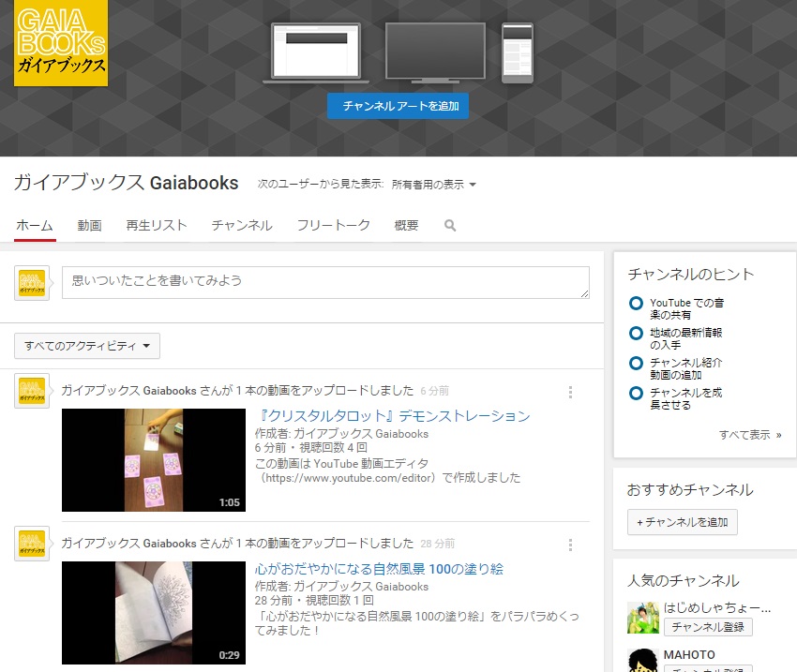Screen dimensions: 797x672
Task: Open options menu for クリスタルタロット activity
Action: (x=570, y=392)
